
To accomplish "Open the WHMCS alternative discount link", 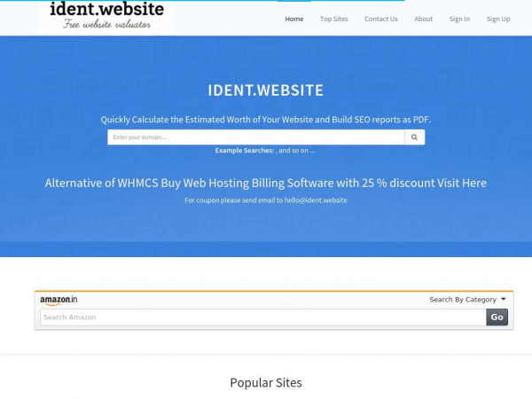I will coord(266,184).
